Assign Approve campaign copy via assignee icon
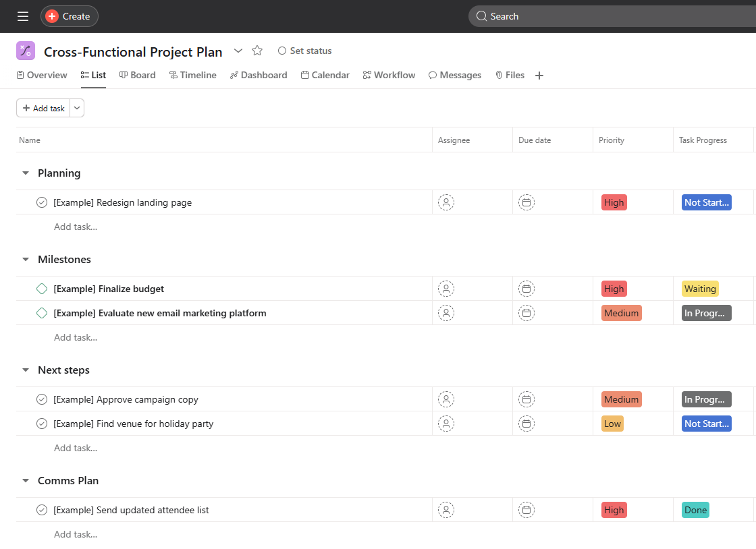Image resolution: width=756 pixels, height=549 pixels. 446,399
